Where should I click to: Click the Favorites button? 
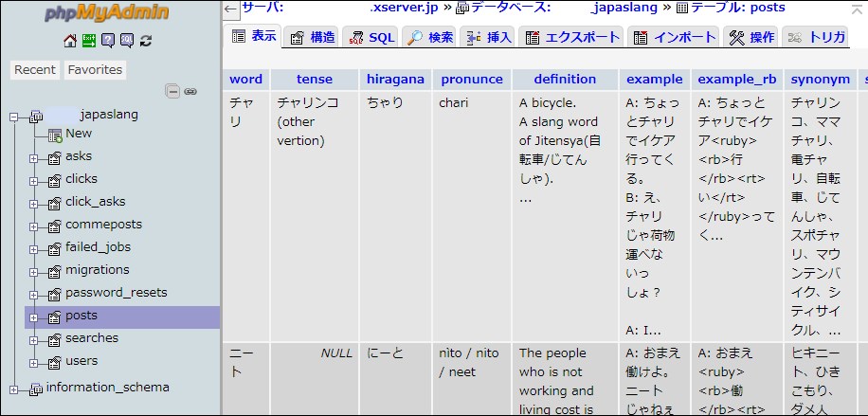(95, 70)
